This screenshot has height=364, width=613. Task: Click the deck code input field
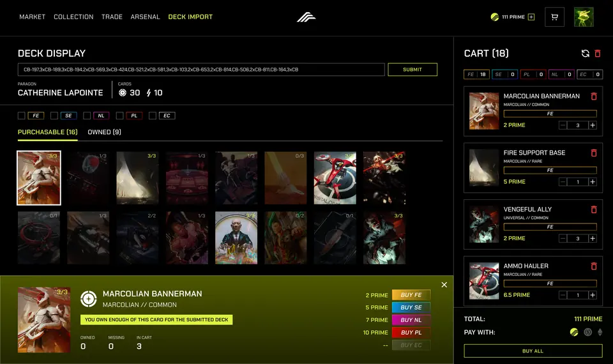201,70
